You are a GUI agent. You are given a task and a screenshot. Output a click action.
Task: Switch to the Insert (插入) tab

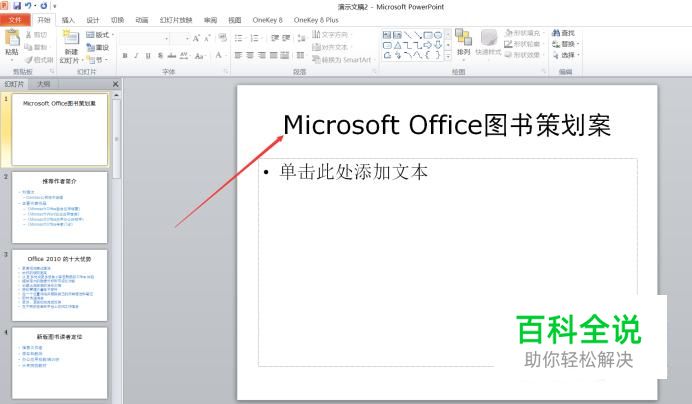pos(68,20)
